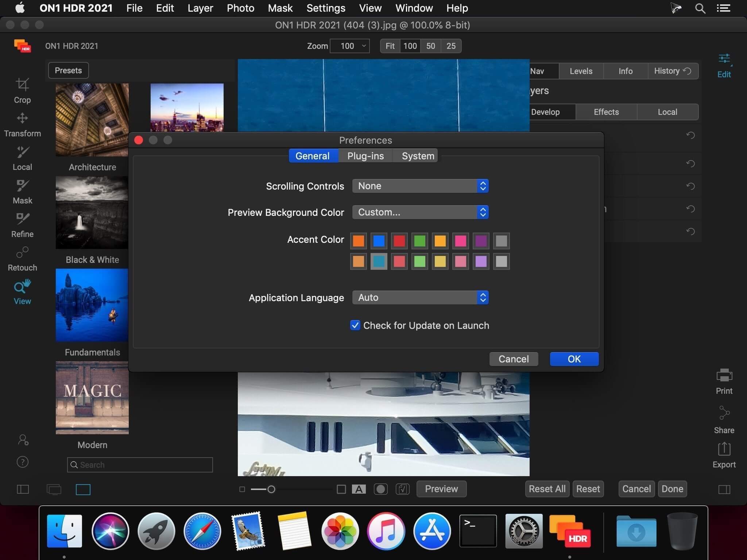747x560 pixels.
Task: Set zoom to 50 percent button
Action: point(430,46)
